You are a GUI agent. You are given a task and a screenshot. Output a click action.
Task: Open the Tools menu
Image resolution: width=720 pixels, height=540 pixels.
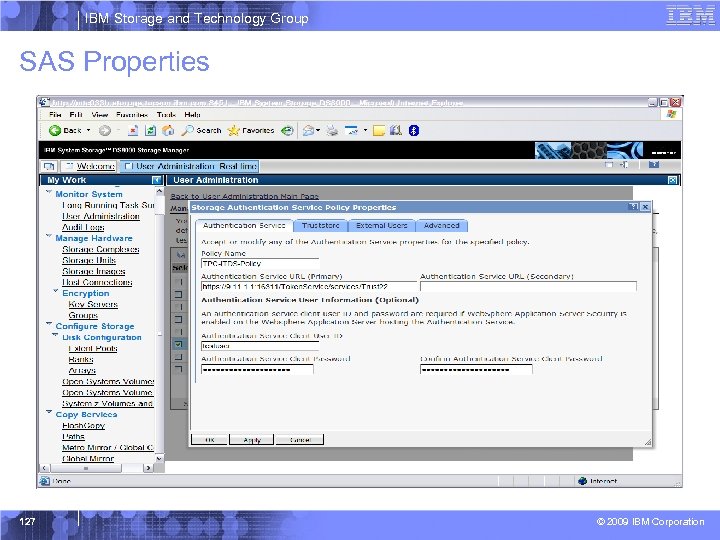(x=166, y=114)
